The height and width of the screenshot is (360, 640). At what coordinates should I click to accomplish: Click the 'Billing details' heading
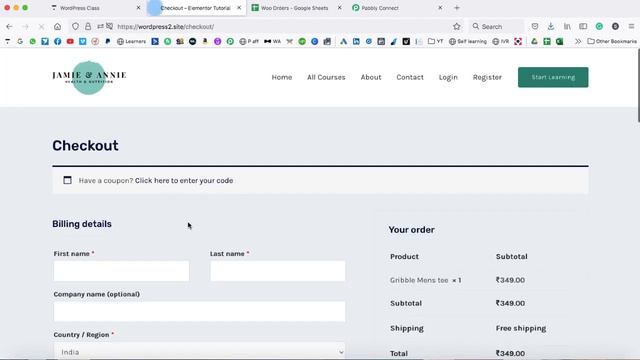pyautogui.click(x=82, y=224)
